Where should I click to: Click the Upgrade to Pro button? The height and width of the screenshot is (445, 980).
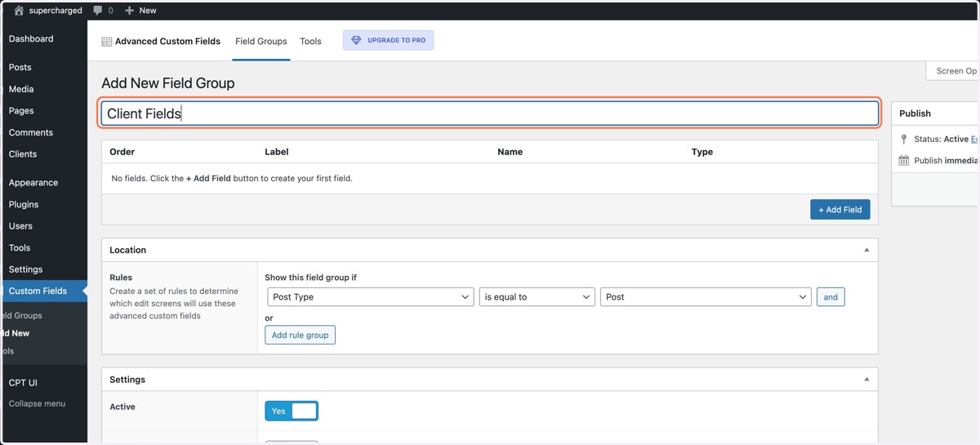[x=388, y=40]
